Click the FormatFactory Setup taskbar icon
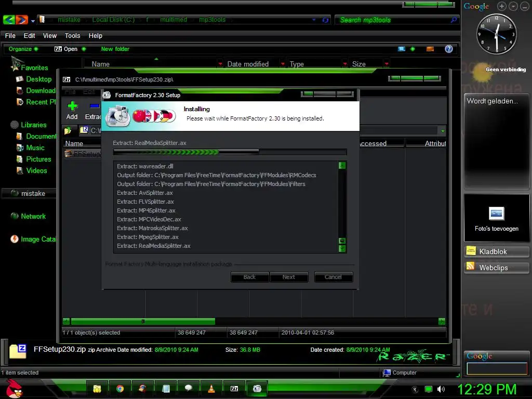The width and height of the screenshot is (532, 399). pos(257,389)
